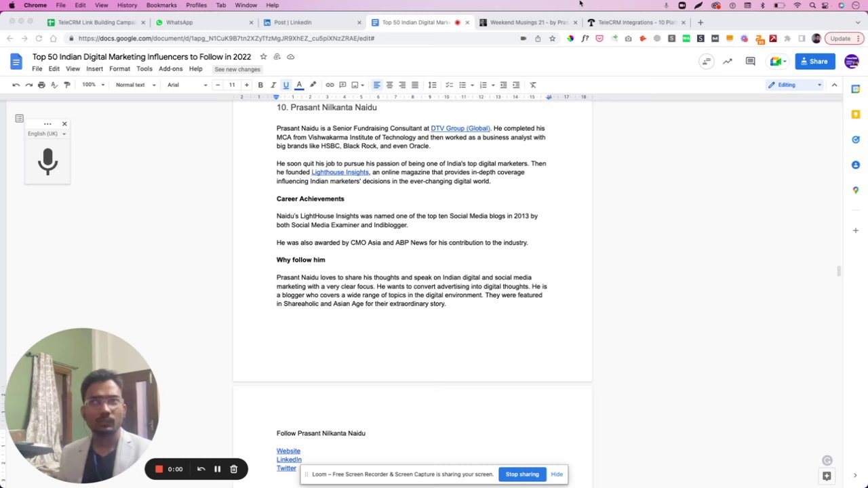Screen dimensions: 868x488
Task: Right align the paragraph
Action: tap(402, 85)
